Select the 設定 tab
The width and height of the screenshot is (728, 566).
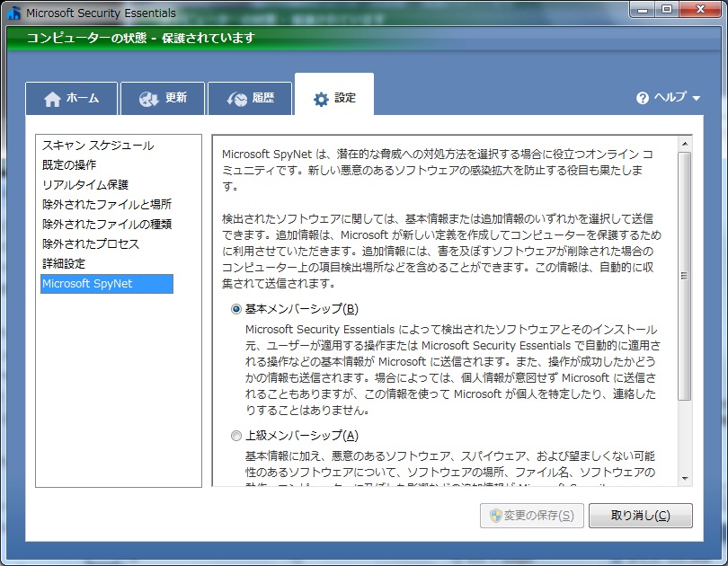click(334, 94)
